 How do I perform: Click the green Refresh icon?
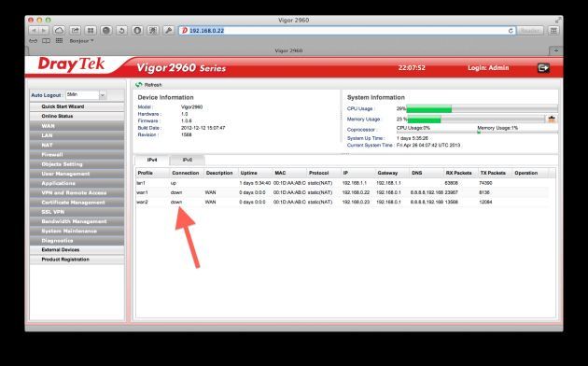[139, 85]
